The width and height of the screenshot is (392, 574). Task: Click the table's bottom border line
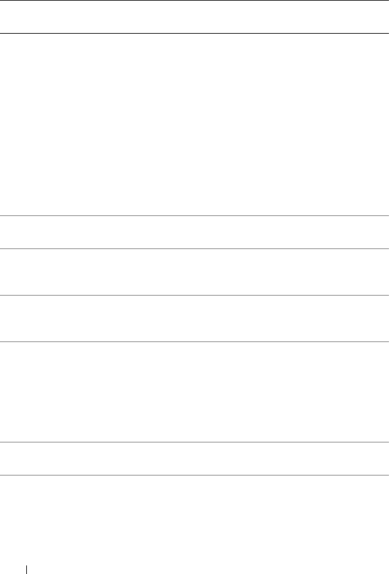point(196,475)
